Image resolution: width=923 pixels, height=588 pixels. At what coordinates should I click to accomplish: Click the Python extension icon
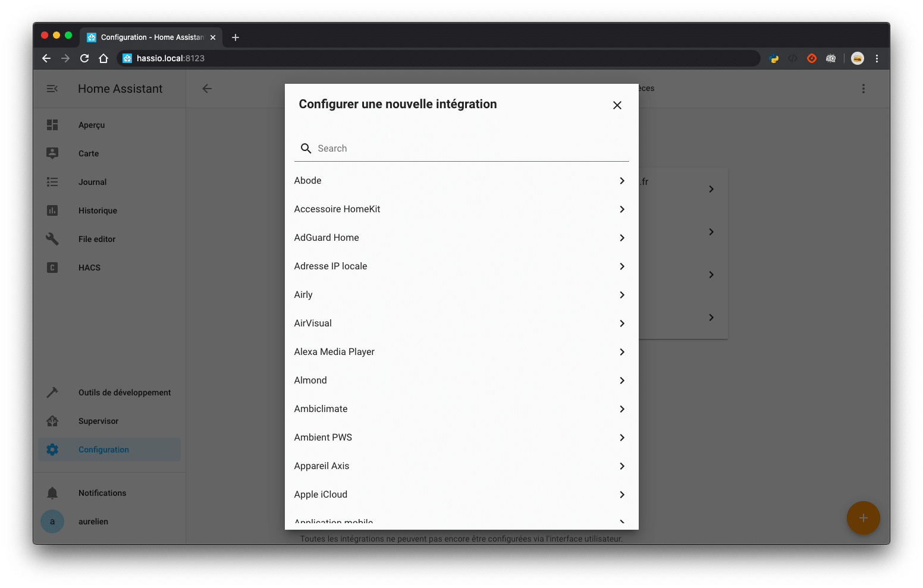point(774,58)
